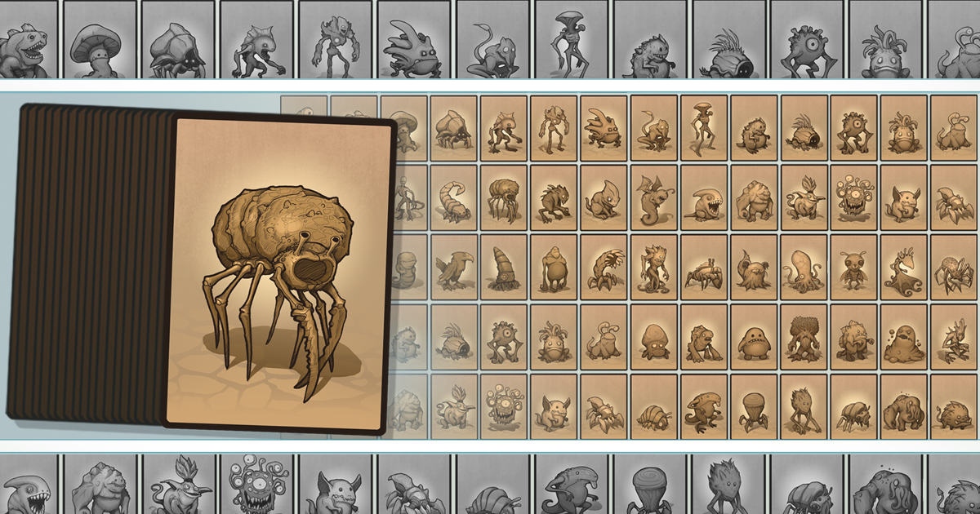Screen dimensions: 980x514
Task: Select the tan octopus card
Action: coord(804,267)
